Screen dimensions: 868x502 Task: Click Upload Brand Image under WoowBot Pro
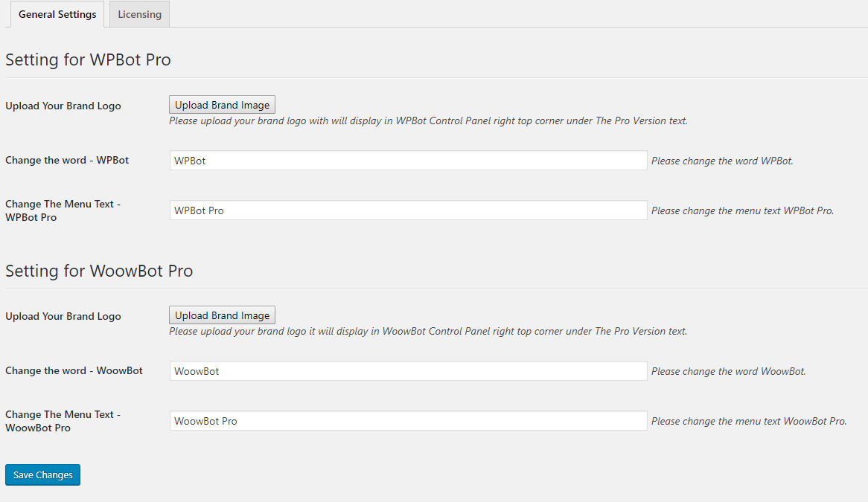pos(222,315)
